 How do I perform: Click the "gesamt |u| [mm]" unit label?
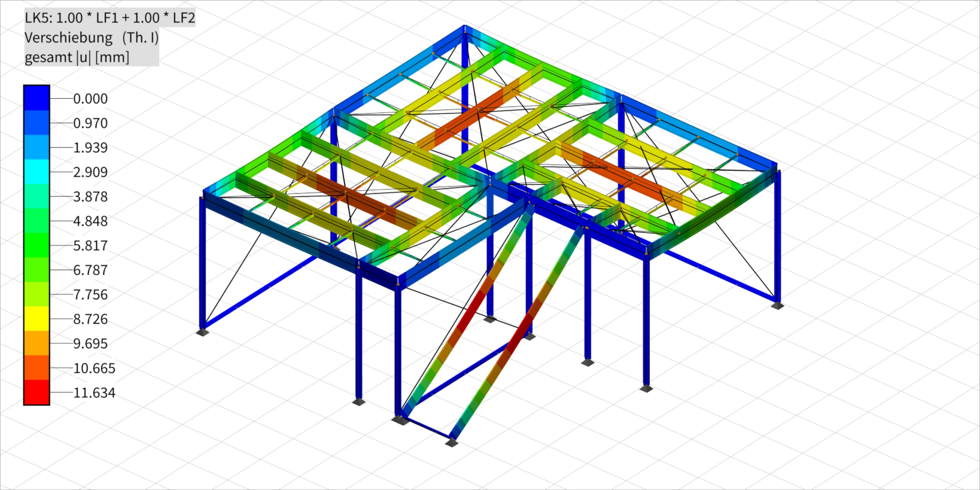point(77,57)
